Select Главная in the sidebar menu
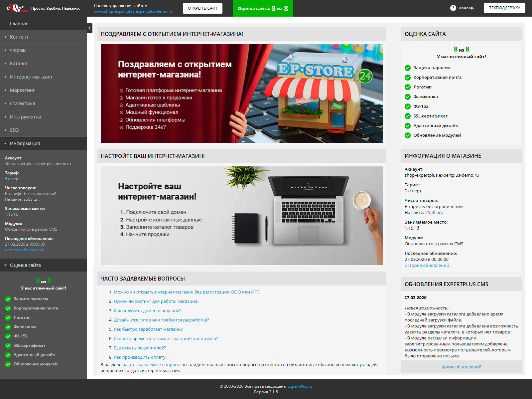 [19, 23]
